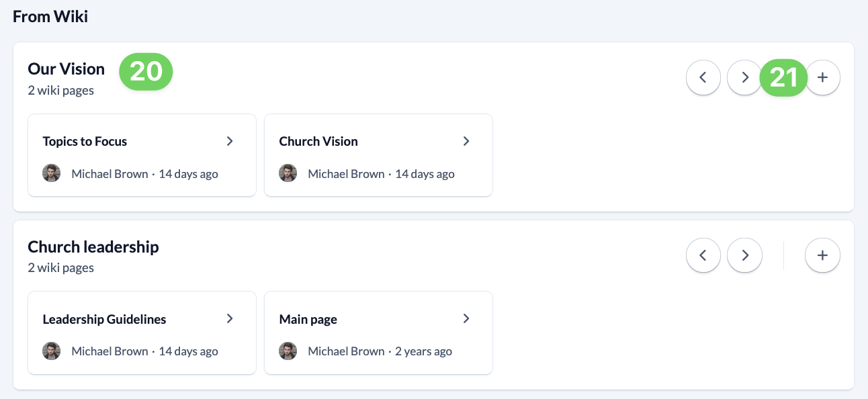The height and width of the screenshot is (399, 868).
Task: Add a wiki page to Our Vision
Action: 822,77
